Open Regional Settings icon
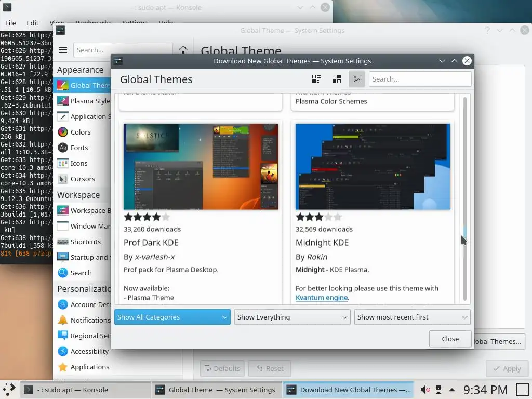The width and height of the screenshot is (532, 399). (63, 336)
